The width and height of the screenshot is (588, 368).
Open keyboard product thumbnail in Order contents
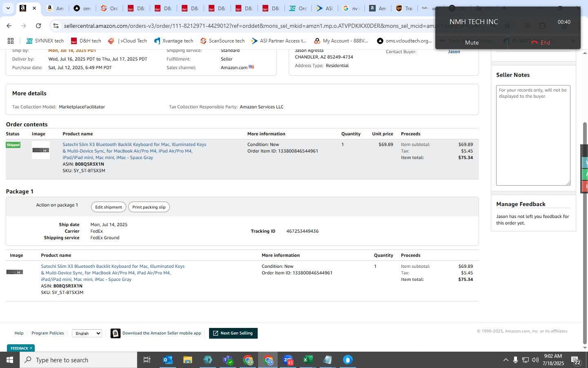click(41, 150)
